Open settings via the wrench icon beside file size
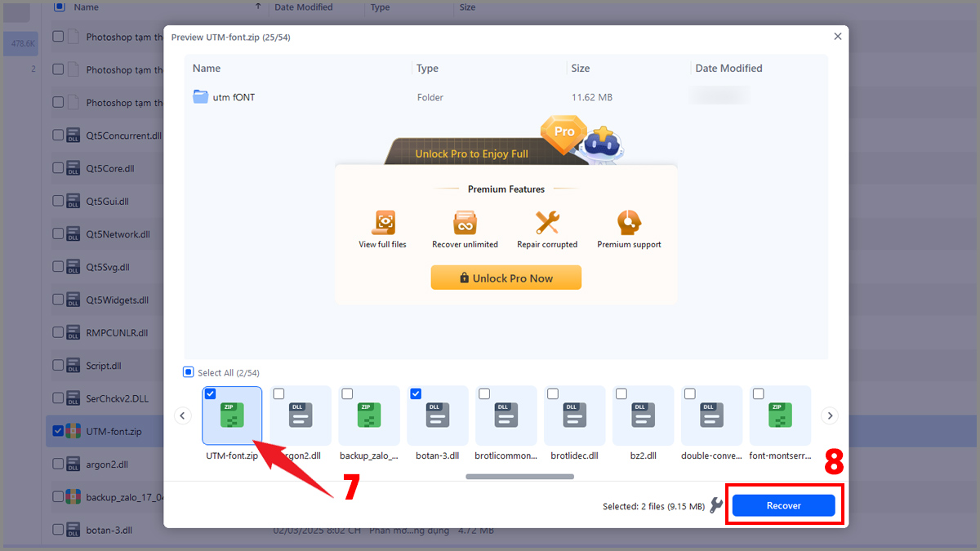Viewport: 980px width, 551px height. tap(716, 505)
